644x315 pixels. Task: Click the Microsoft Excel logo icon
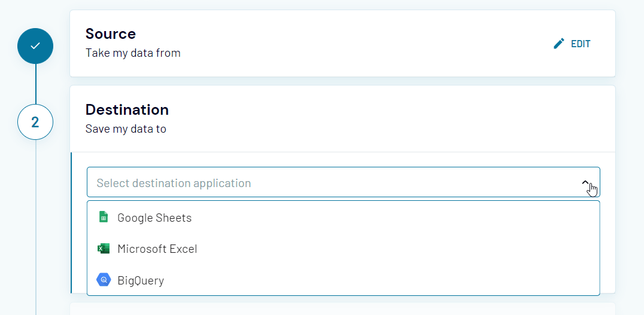tap(104, 249)
